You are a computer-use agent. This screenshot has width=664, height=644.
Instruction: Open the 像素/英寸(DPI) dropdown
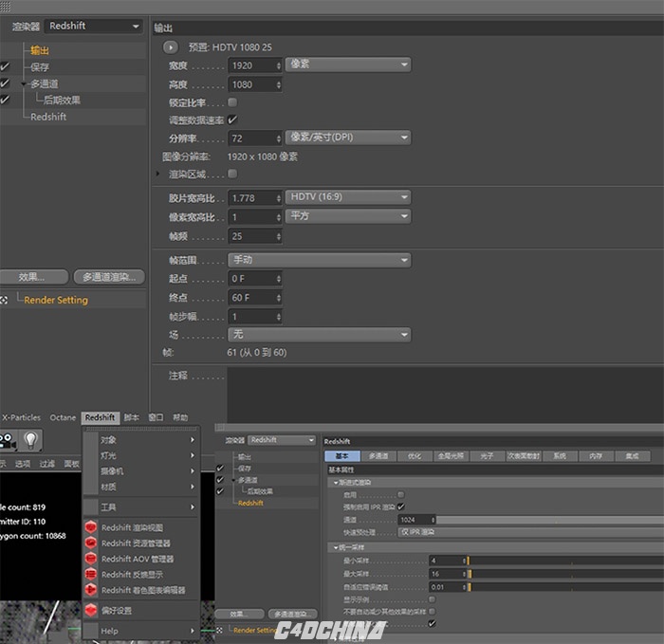pyautogui.click(x=348, y=138)
